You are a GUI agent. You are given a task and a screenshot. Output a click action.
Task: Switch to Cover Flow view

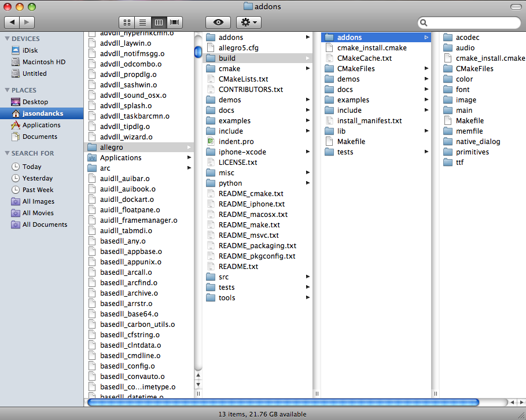pos(174,23)
